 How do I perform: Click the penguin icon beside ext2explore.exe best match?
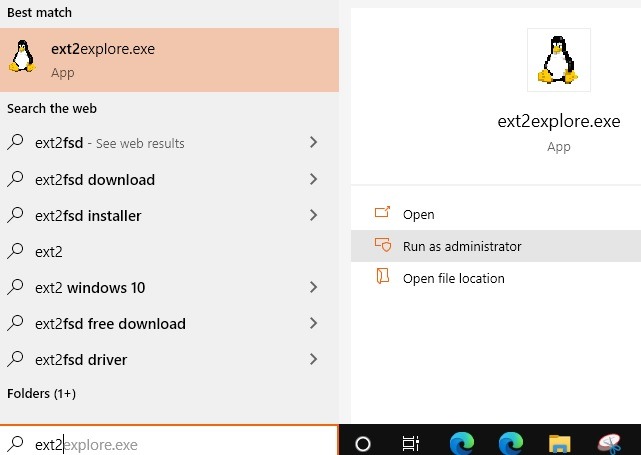[22, 56]
